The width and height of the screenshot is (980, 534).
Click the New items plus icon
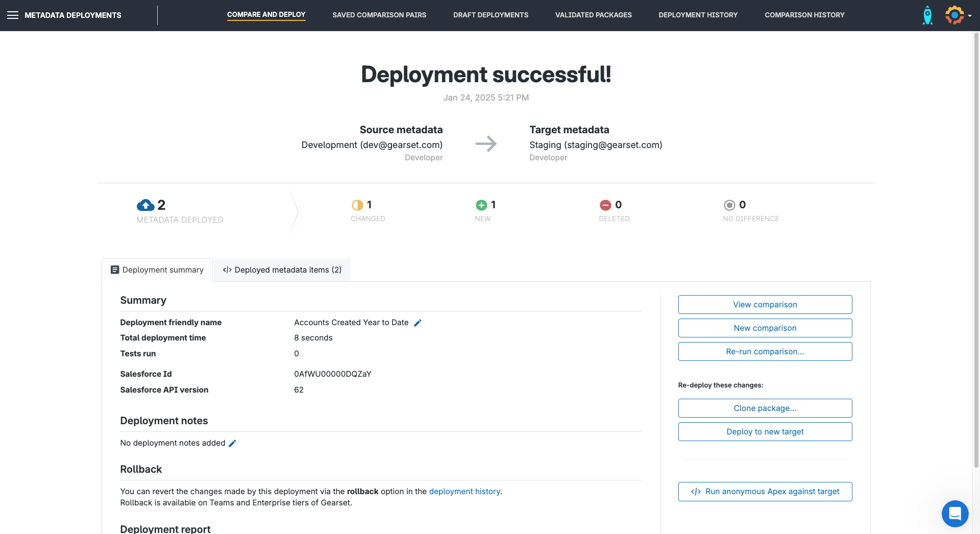pyautogui.click(x=481, y=205)
